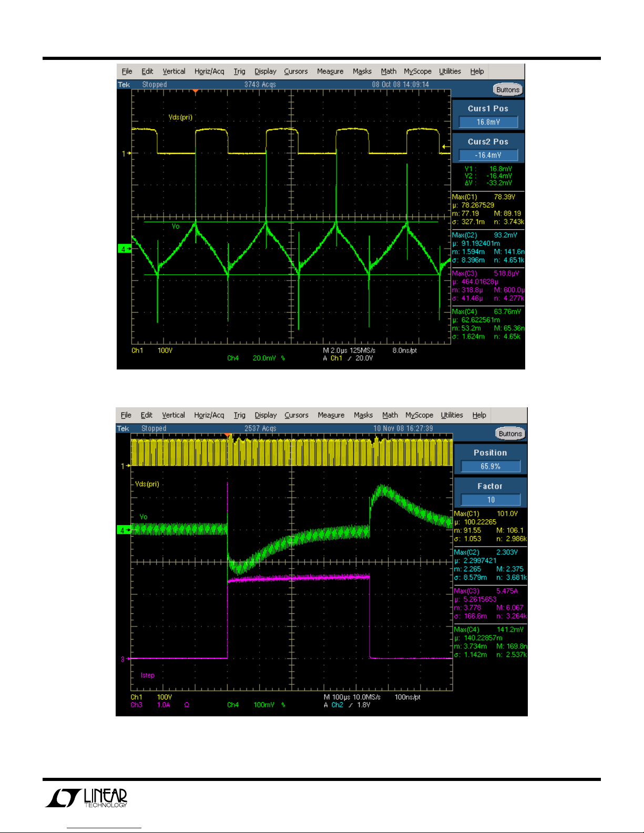Click orange trigger position marker in top scope
The width and height of the screenshot is (644, 833).
pos(196,91)
